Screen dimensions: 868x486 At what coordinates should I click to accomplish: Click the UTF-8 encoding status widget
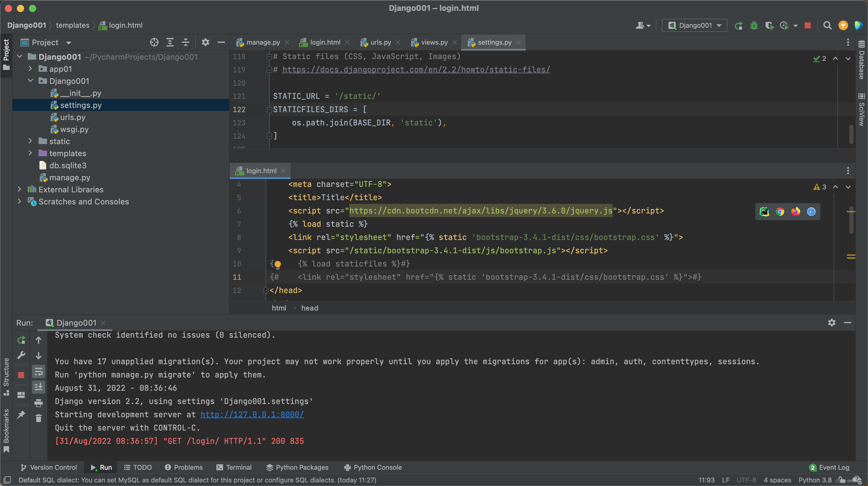point(746,480)
